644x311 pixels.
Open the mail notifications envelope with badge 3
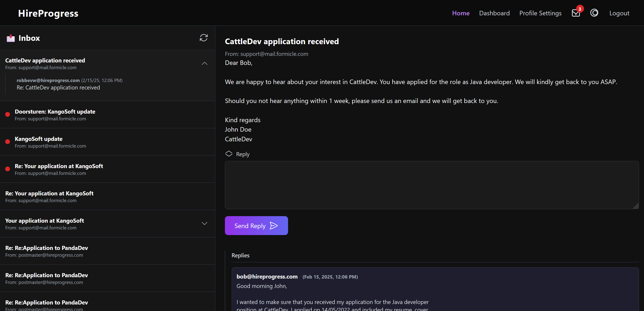[x=576, y=13]
